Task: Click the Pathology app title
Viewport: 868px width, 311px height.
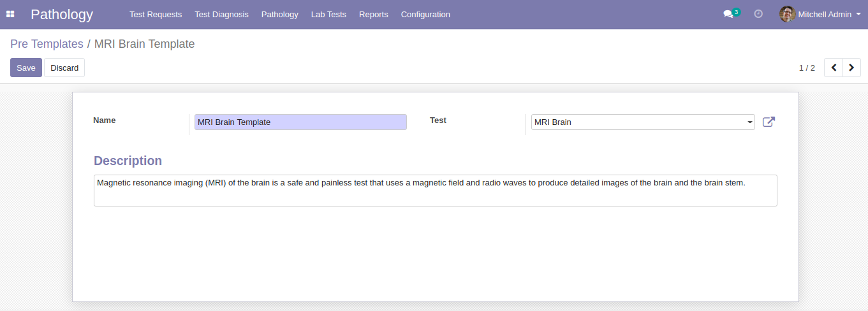Action: pos(62,14)
